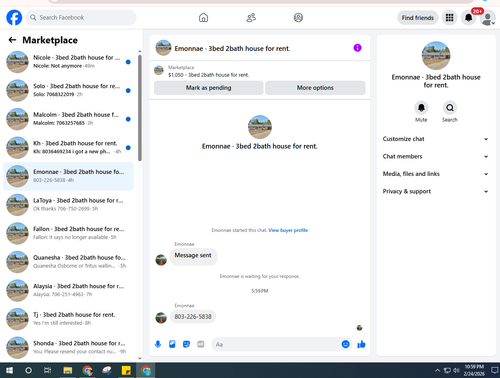
Task: Open Tj's conversation in the list
Action: 68,319
